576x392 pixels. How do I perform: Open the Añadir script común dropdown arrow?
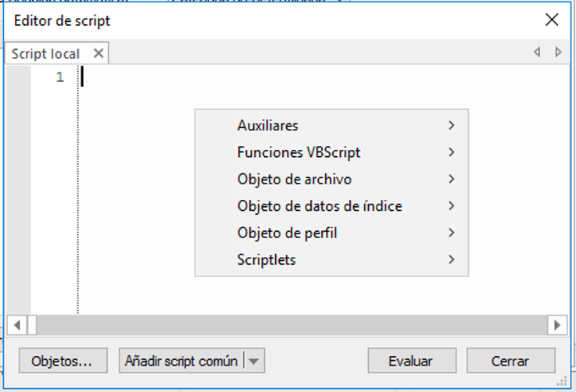coord(254,362)
